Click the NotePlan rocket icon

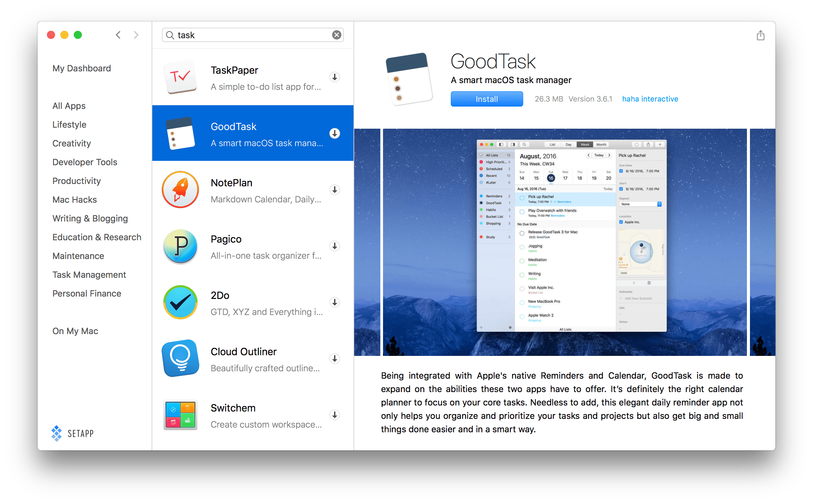tap(180, 190)
